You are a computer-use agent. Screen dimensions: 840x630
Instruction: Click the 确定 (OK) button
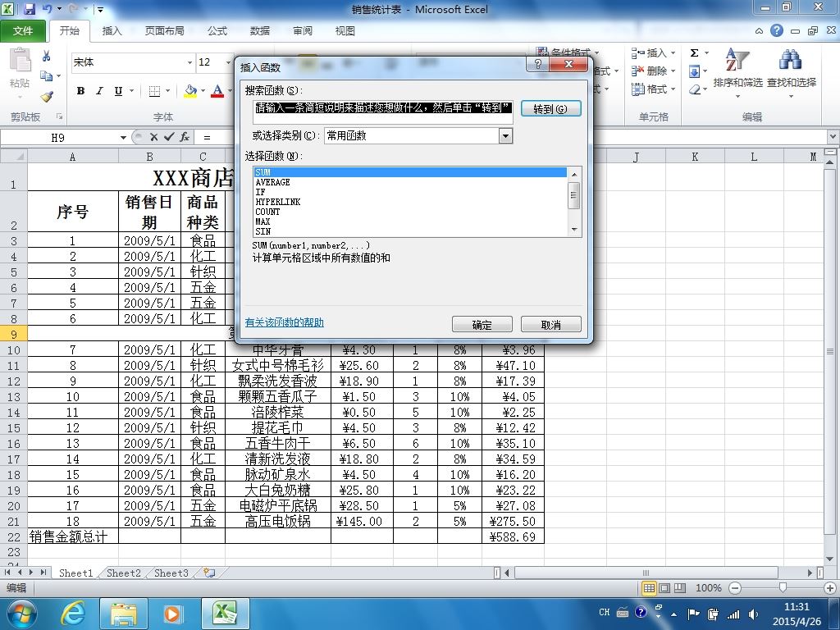click(x=482, y=325)
